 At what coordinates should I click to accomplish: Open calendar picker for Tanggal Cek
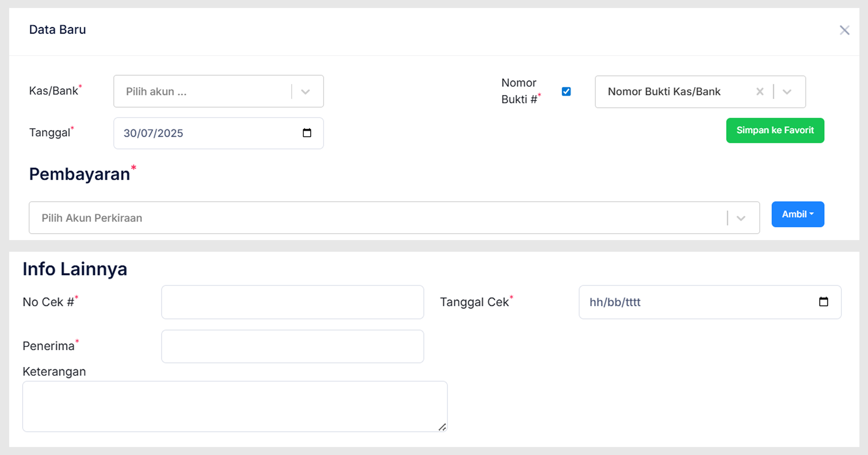click(x=823, y=302)
